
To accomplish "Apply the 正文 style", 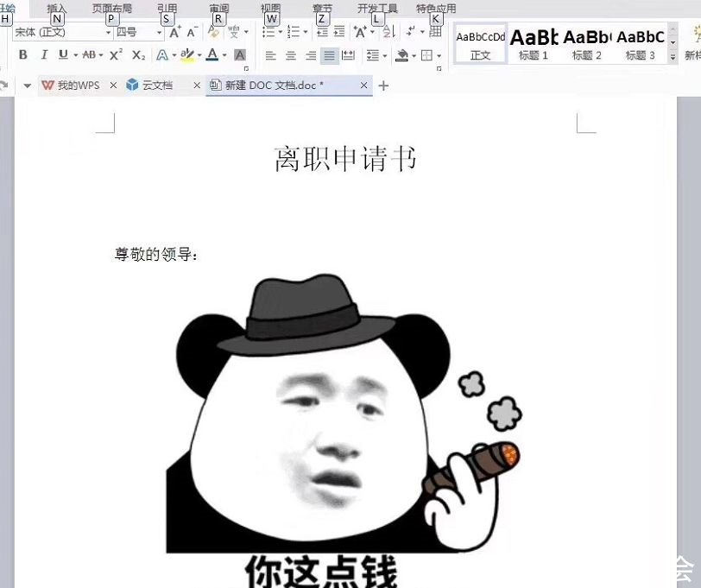I will point(481,44).
